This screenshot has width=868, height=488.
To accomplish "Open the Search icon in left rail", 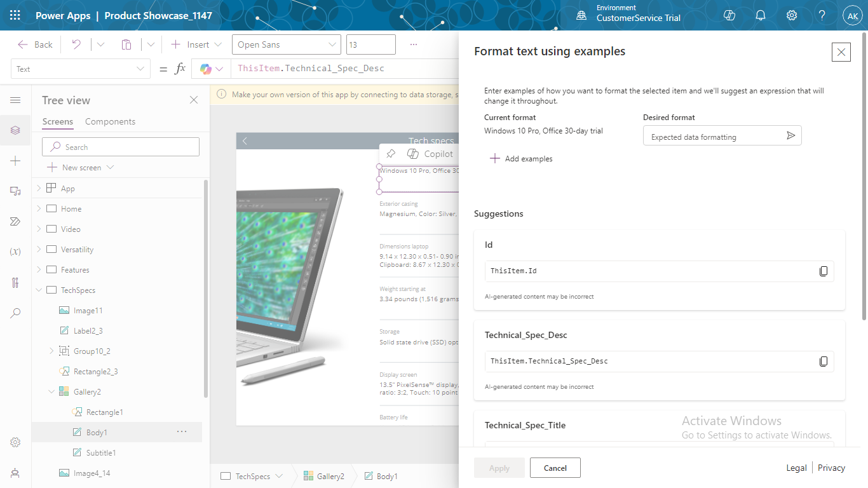I will pyautogui.click(x=15, y=313).
